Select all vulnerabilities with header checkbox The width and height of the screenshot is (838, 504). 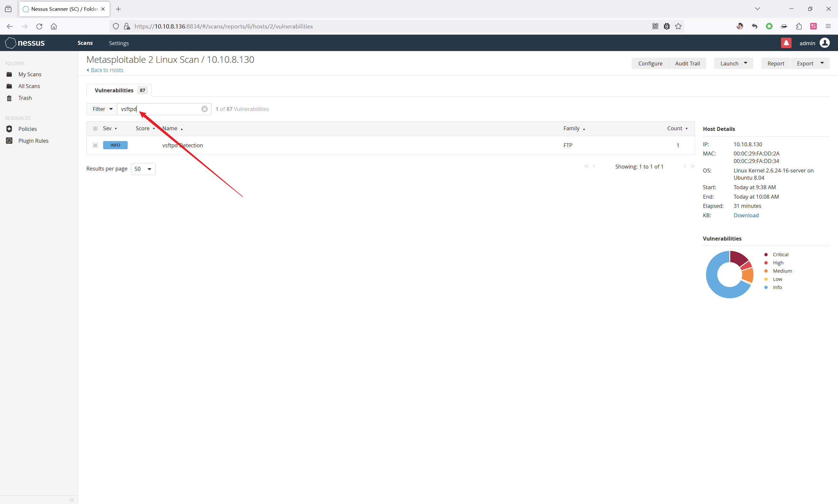coord(95,129)
